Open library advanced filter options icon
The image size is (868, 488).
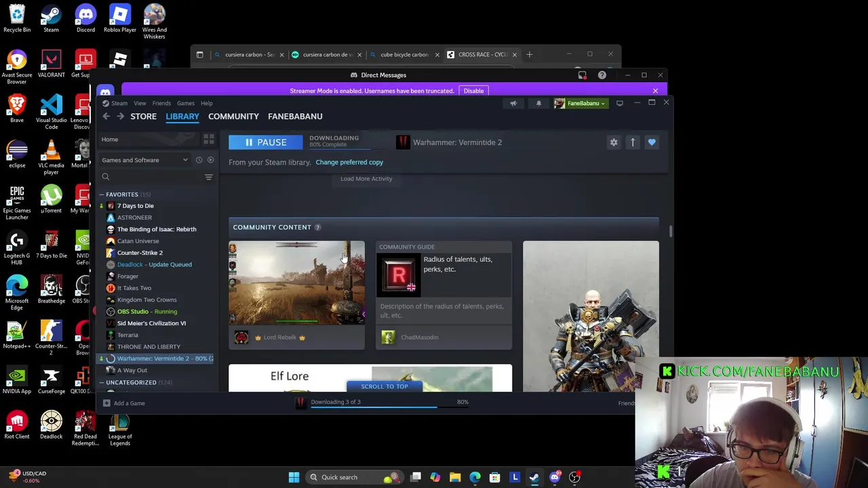(209, 177)
